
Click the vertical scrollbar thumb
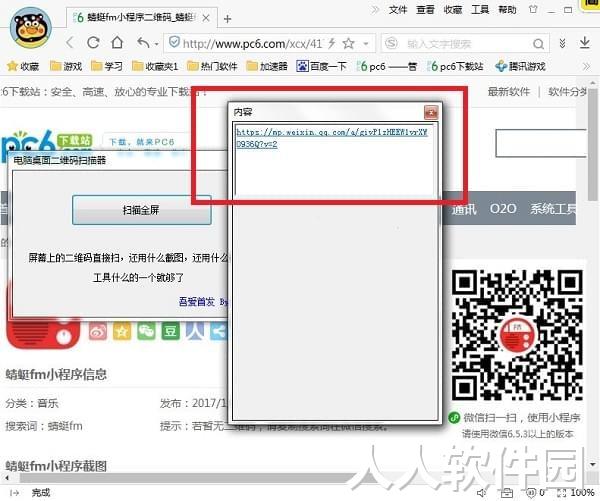pos(592,144)
